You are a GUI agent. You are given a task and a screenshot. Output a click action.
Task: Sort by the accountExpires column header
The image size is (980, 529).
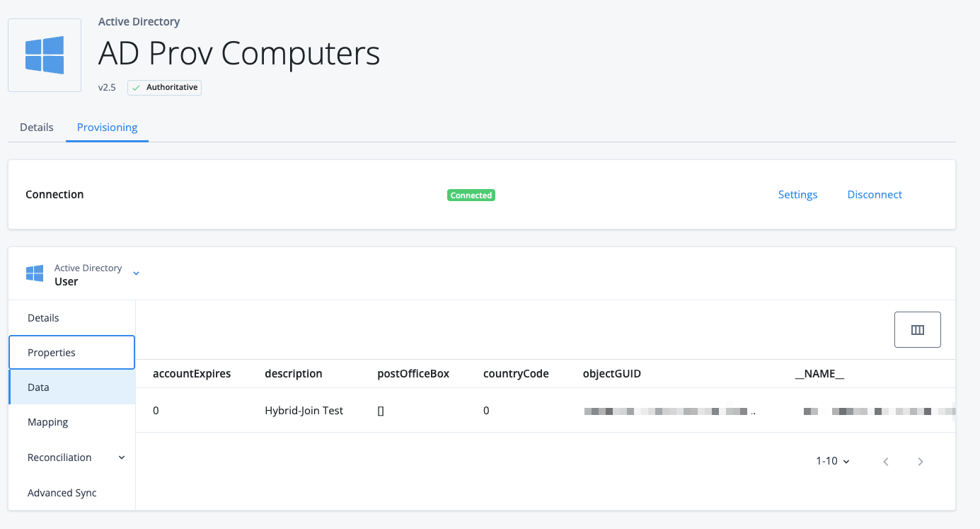192,374
